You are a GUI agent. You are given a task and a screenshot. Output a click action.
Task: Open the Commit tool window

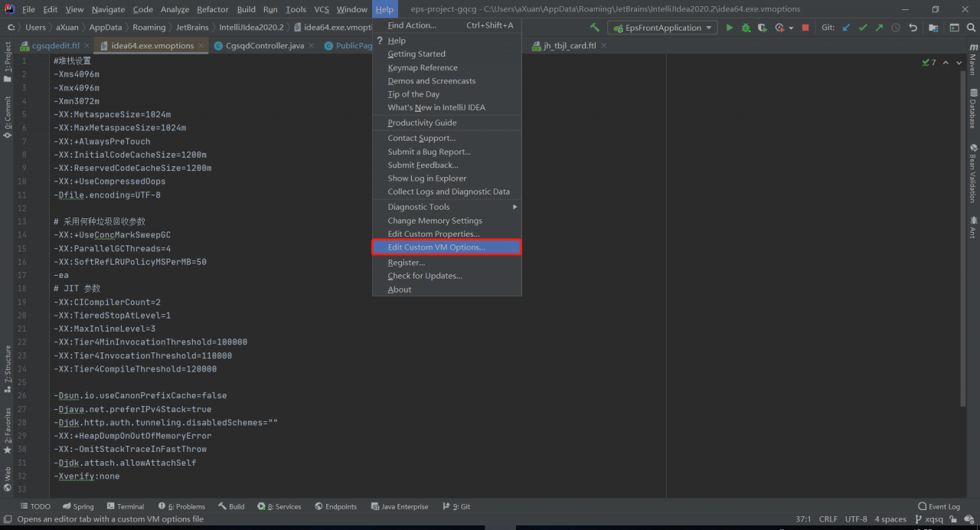point(8,116)
